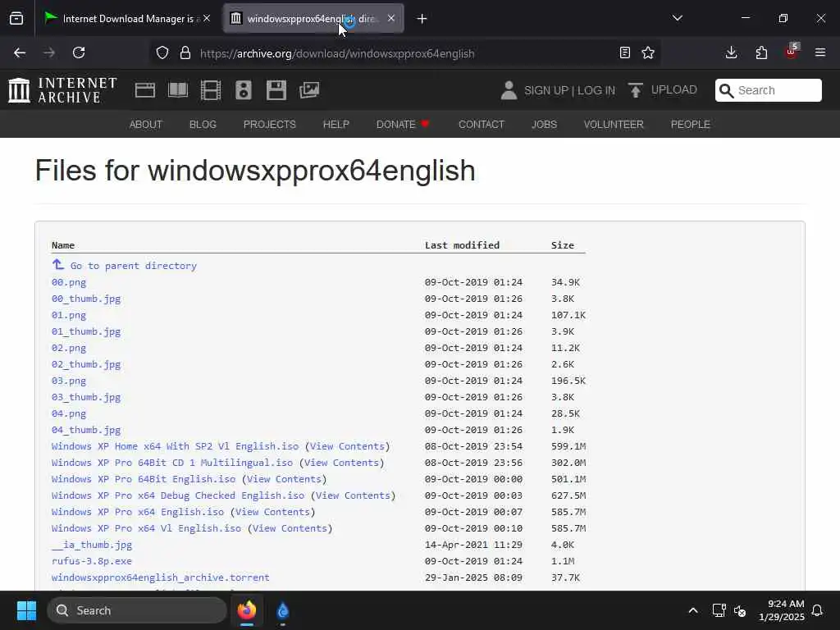Open Internet Archive home logo
This screenshot has width=840, height=630.
[62, 90]
